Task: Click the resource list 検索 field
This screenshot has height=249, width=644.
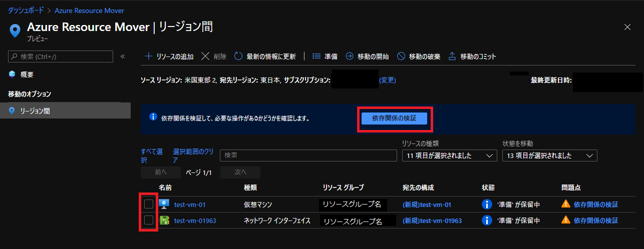Action: tap(308, 155)
